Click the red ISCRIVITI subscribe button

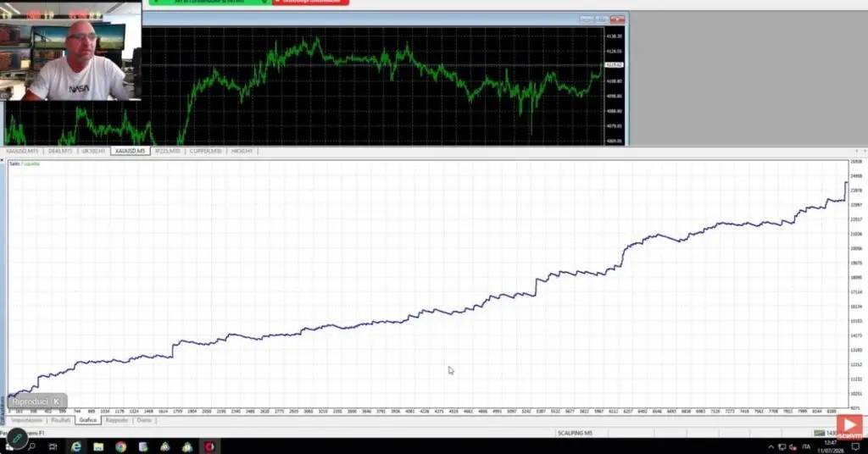(x=849, y=428)
